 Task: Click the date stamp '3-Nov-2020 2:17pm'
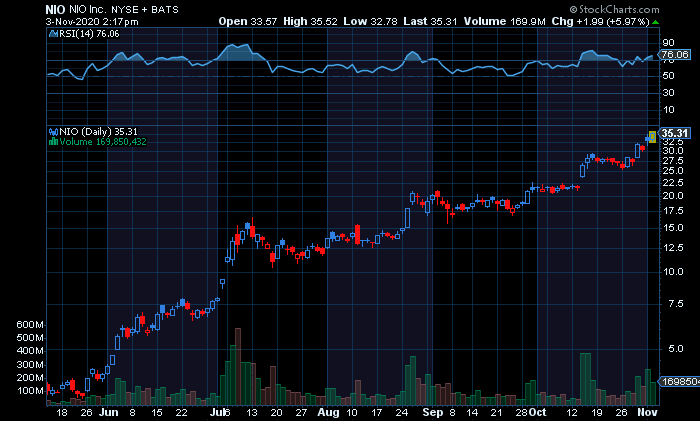(92, 21)
